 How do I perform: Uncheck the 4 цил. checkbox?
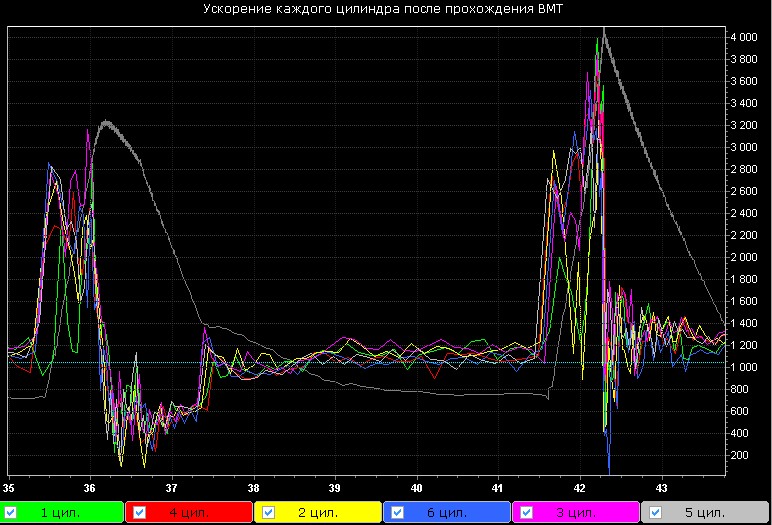tap(139, 513)
